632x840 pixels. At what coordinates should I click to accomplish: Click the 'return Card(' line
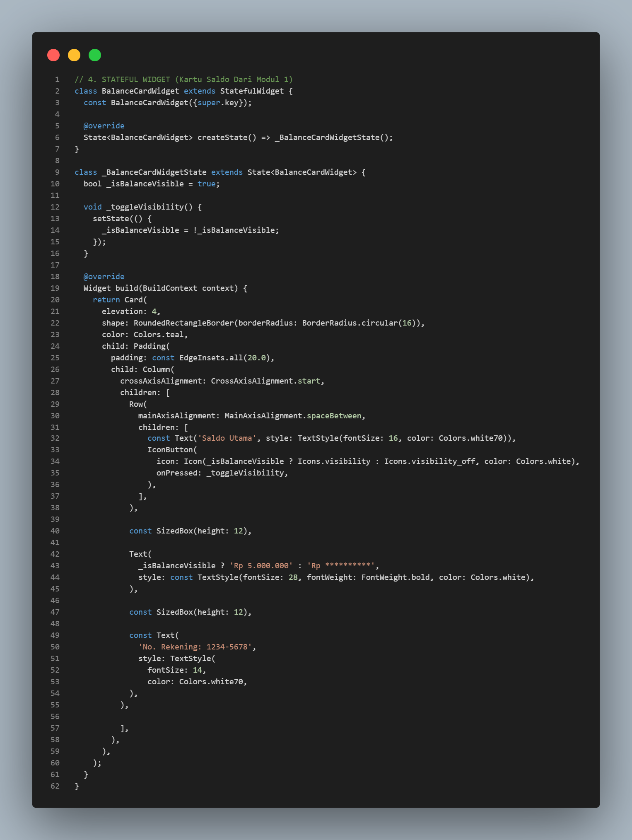(120, 299)
